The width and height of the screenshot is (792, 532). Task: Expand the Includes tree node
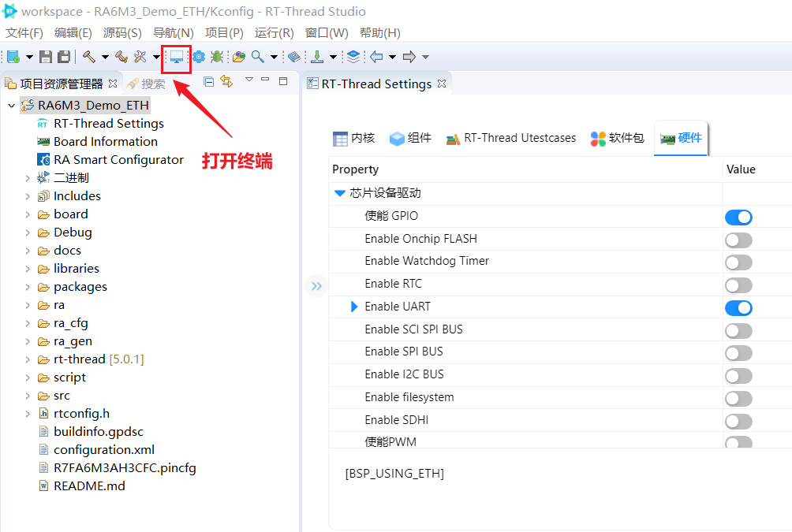tap(28, 196)
